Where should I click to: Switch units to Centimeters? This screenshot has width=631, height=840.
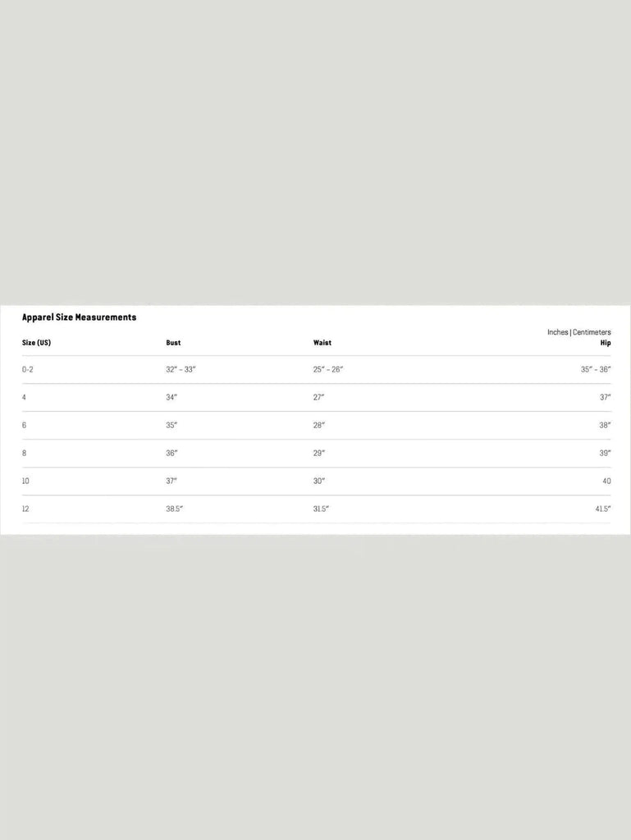pyautogui.click(x=592, y=332)
